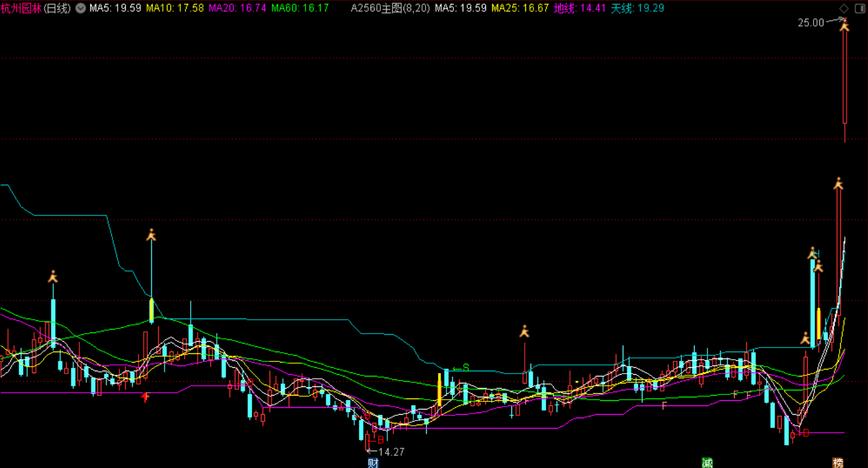Click the 杭州园林 stock name

point(21,8)
